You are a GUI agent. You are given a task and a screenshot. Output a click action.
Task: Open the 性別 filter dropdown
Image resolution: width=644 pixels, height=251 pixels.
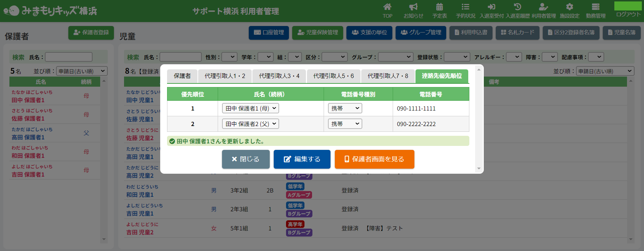pos(229,57)
